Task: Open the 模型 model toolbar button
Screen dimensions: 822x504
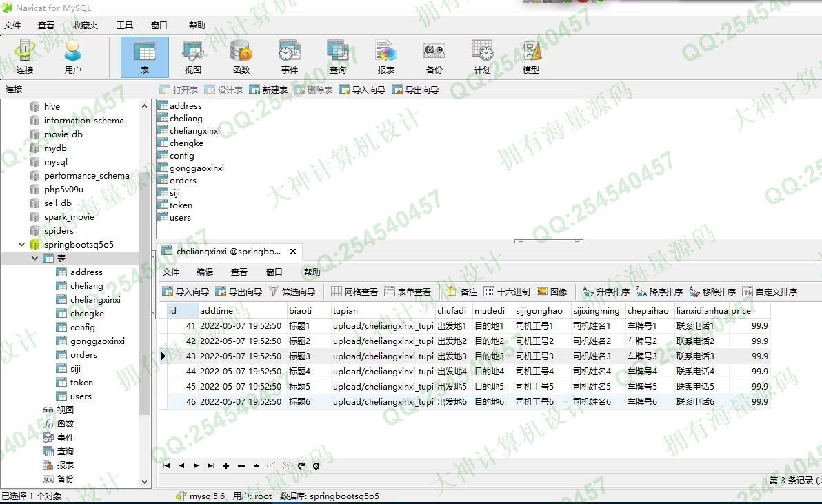Action: pyautogui.click(x=530, y=57)
